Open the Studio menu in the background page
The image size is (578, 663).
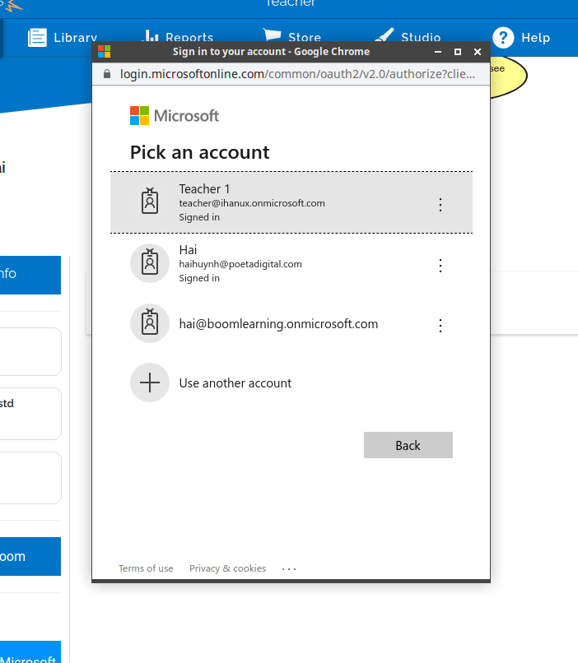[408, 37]
